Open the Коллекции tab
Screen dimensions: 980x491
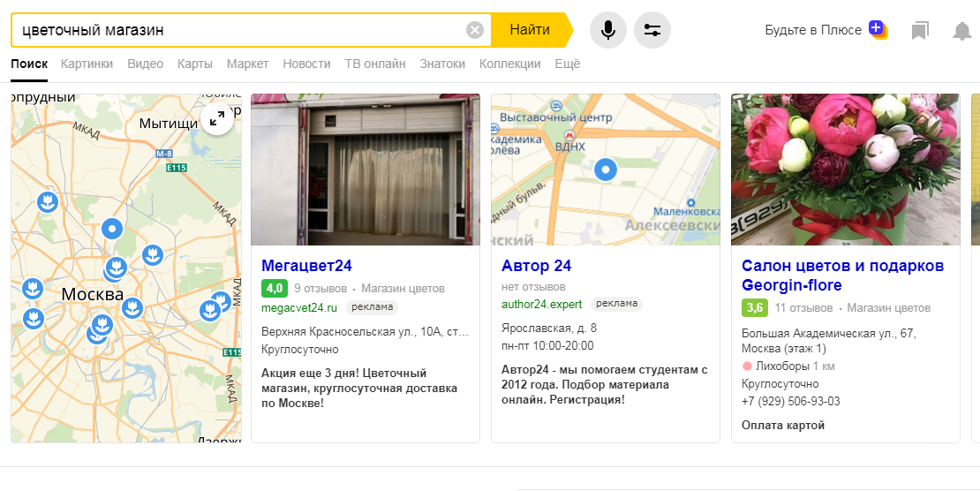pyautogui.click(x=510, y=64)
